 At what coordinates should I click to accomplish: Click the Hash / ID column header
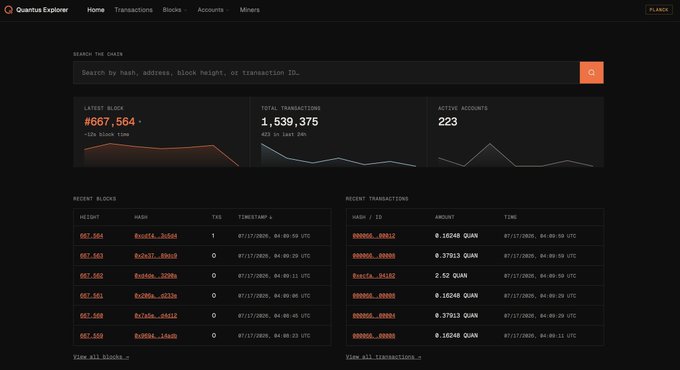(x=367, y=217)
